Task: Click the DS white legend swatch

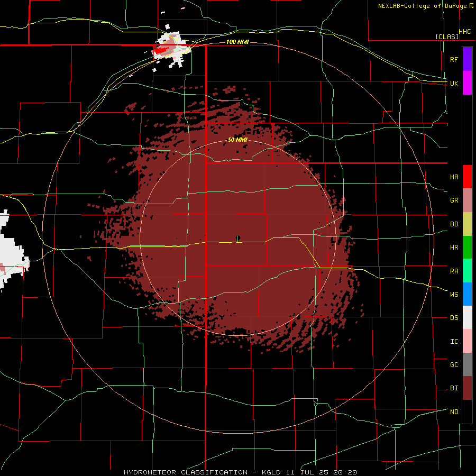Action: point(467,317)
